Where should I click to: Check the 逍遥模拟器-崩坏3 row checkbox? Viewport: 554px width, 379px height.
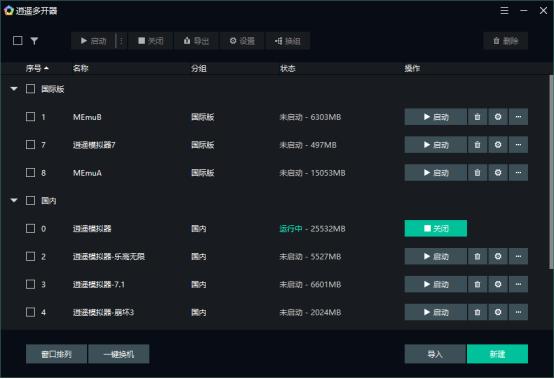click(30, 312)
